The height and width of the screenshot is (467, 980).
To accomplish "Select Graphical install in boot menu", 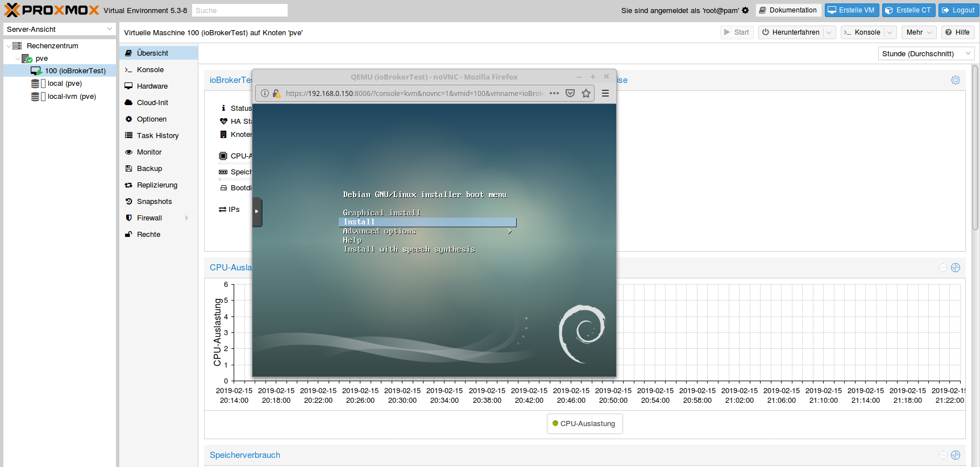I will click(x=381, y=212).
